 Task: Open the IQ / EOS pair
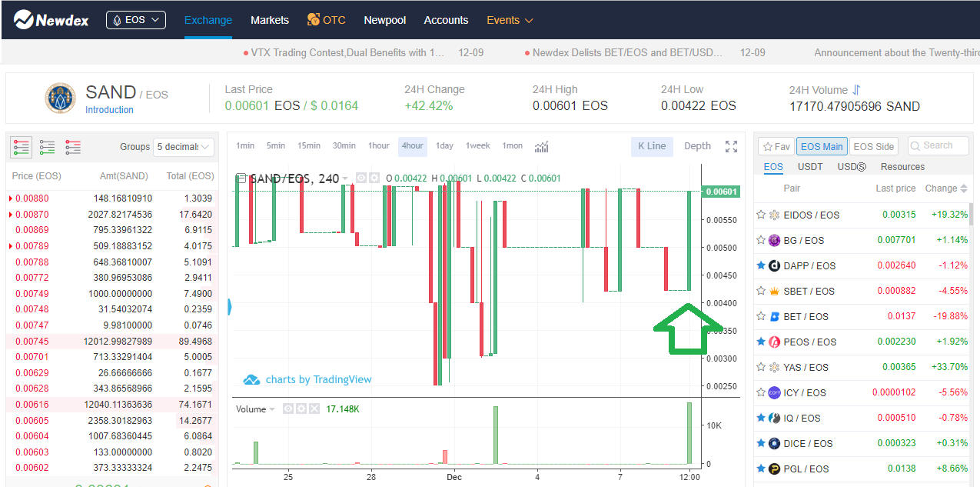(x=863, y=419)
